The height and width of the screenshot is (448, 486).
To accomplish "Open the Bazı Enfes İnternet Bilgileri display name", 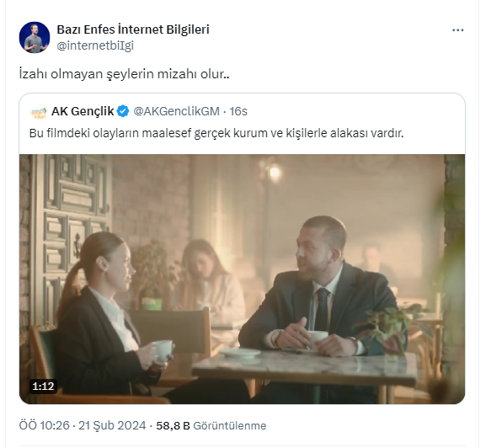I will 133,29.
